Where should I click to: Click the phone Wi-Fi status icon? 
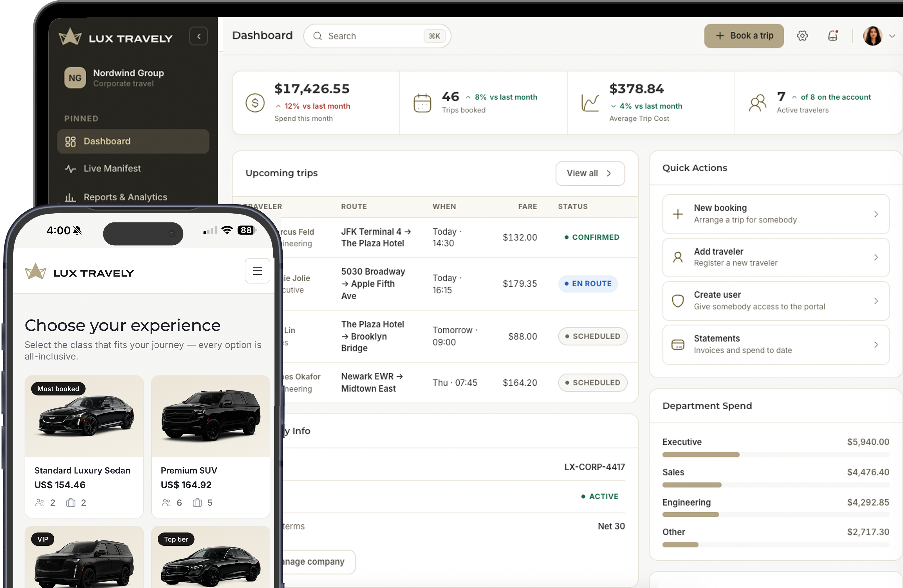(x=227, y=230)
